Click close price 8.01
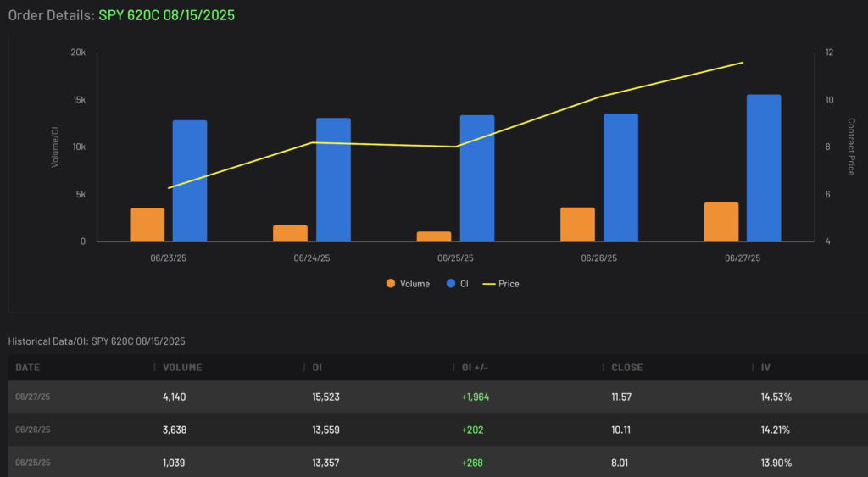Image resolution: width=868 pixels, height=477 pixels. (x=620, y=463)
